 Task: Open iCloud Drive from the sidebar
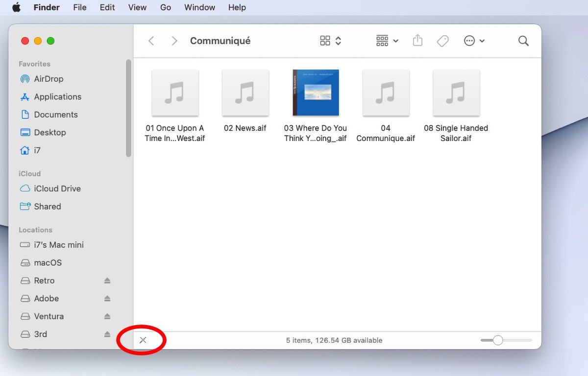click(57, 188)
